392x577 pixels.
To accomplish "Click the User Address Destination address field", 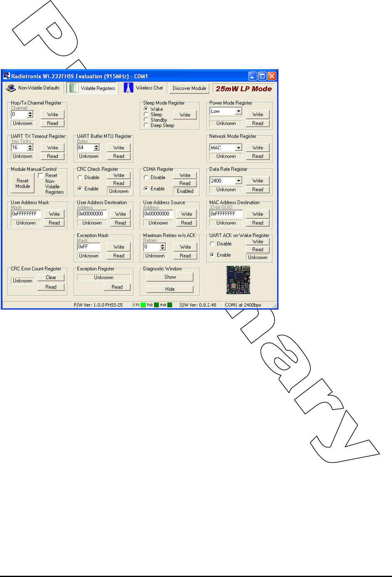I will coord(92,214).
